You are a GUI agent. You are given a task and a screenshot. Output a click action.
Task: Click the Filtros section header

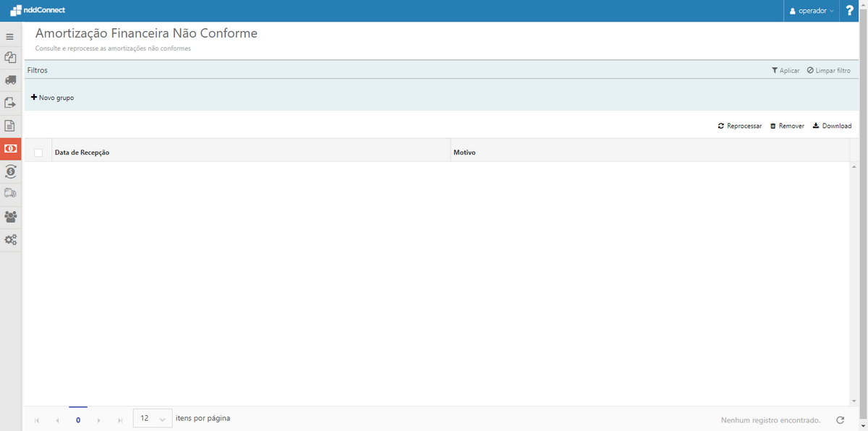[37, 69]
